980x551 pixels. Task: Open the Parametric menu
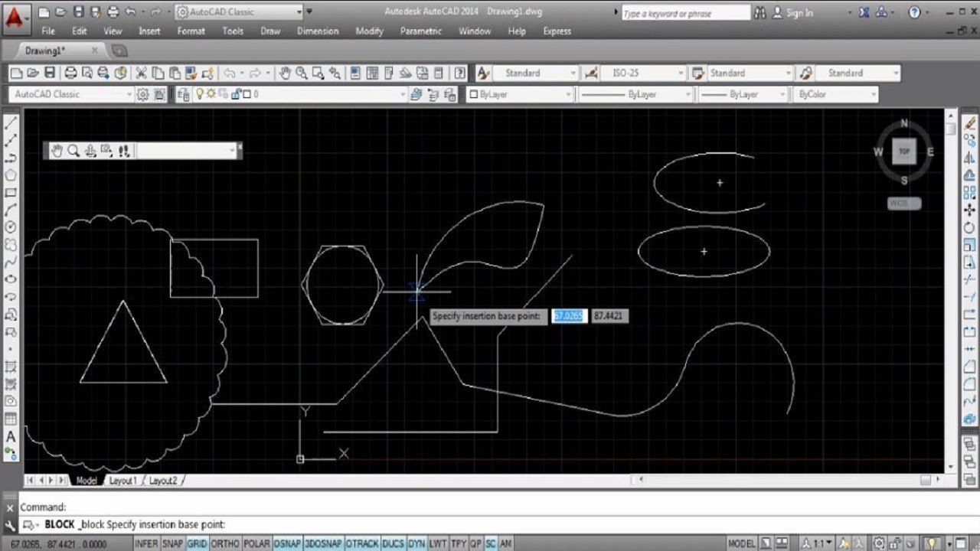421,31
